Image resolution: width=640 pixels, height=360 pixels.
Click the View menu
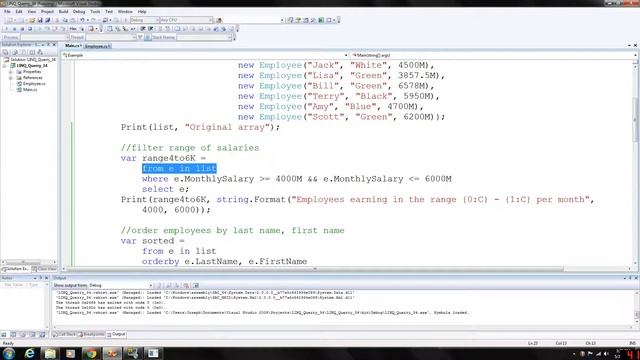coord(31,11)
